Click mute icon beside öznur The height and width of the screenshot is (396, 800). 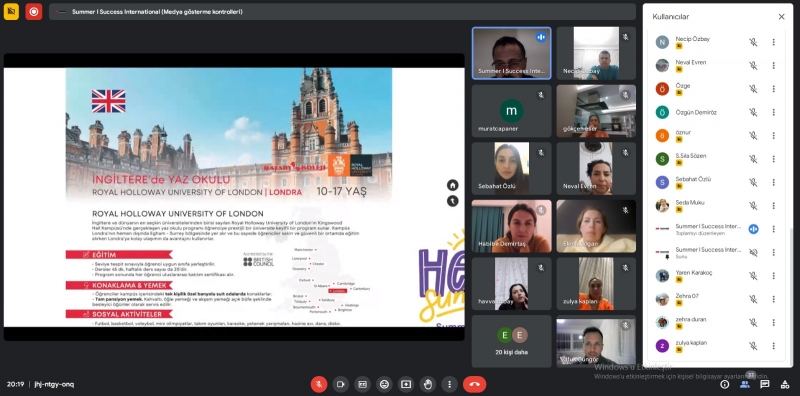click(x=753, y=136)
